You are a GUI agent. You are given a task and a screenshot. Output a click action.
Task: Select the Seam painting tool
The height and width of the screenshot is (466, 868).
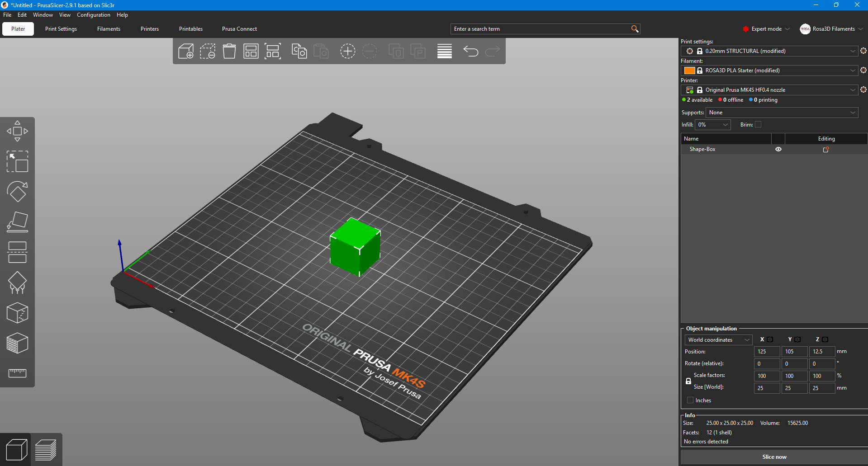click(x=17, y=313)
